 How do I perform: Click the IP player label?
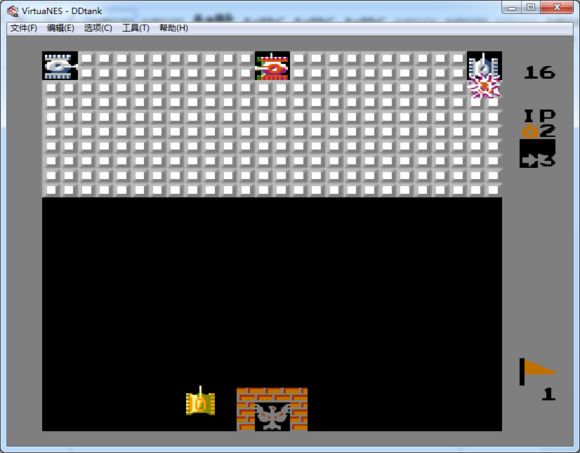540,116
